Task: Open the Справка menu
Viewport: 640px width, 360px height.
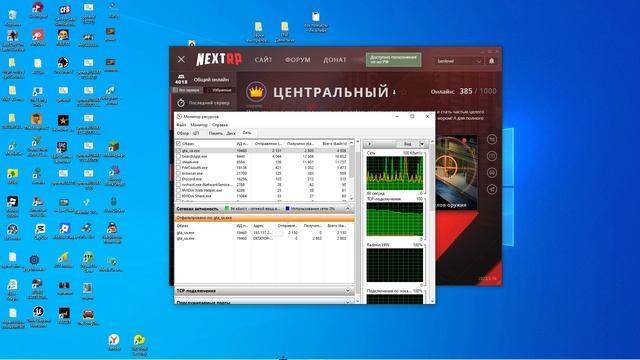Action: coord(220,125)
